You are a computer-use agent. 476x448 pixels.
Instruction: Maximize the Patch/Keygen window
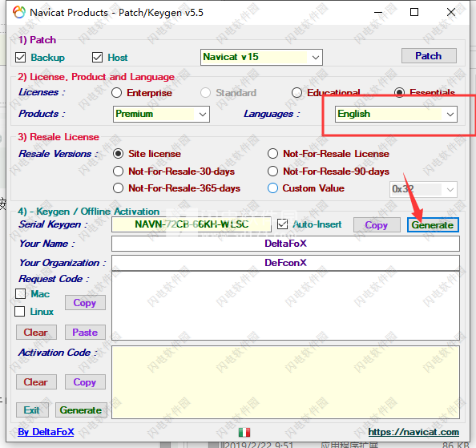click(x=414, y=13)
